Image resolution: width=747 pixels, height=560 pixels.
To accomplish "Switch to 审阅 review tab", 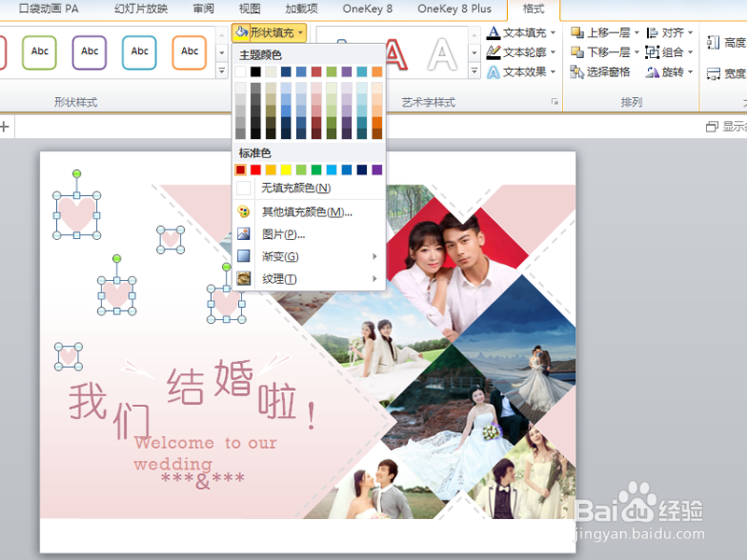I will (204, 8).
